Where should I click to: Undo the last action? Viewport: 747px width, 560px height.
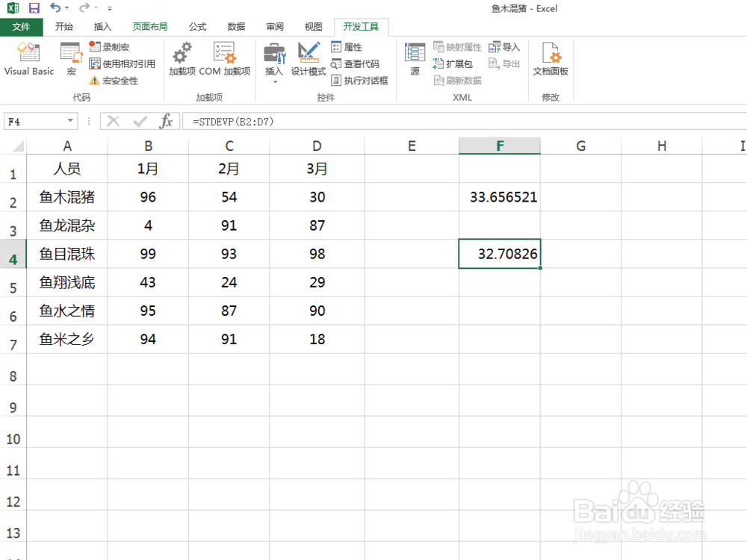pos(55,8)
